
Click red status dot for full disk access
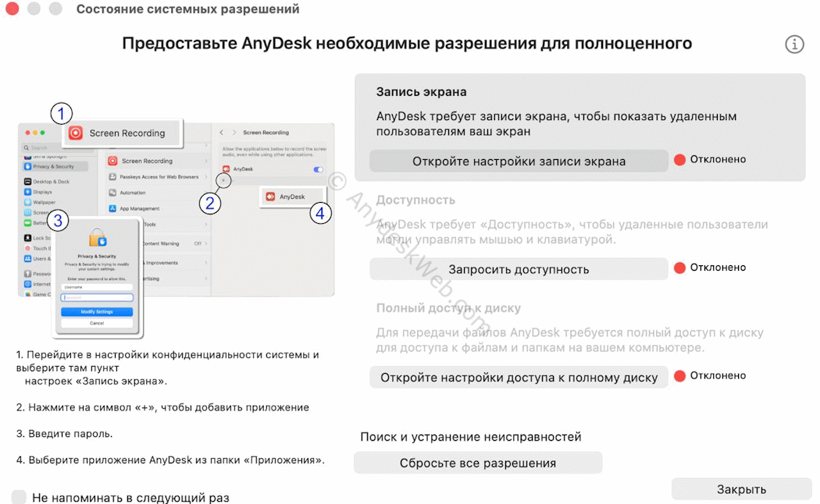[x=680, y=375]
